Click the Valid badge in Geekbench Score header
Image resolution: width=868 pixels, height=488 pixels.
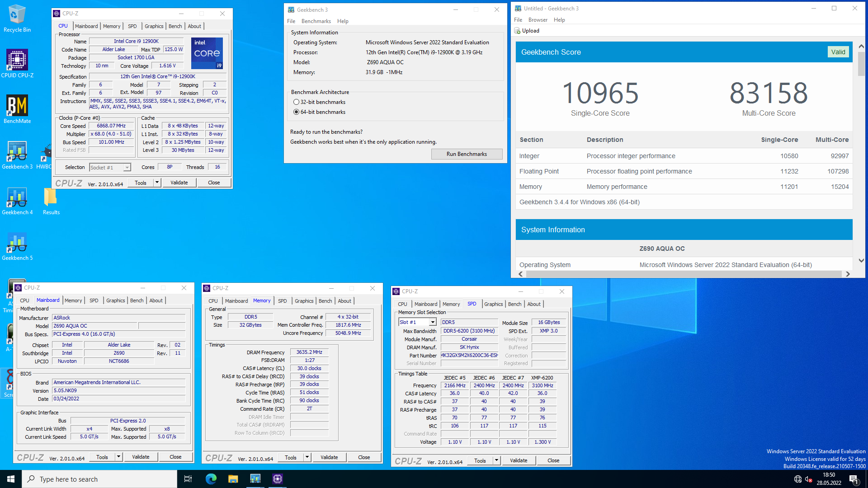pos(838,52)
